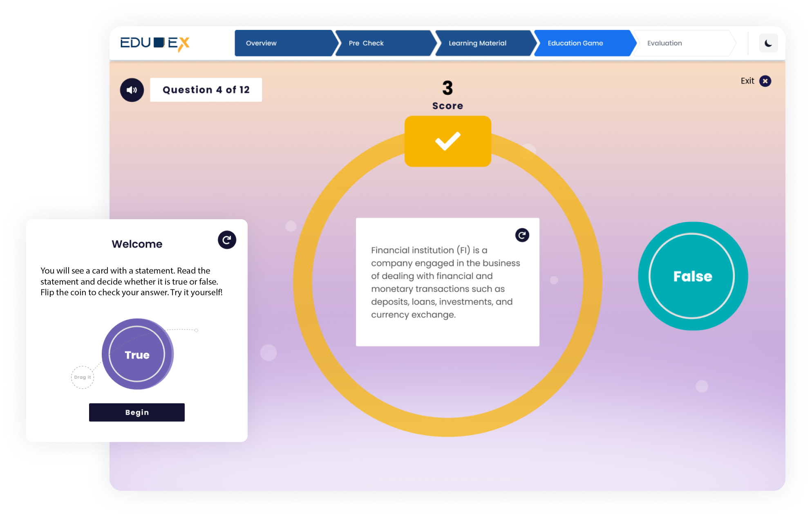Click the flip icon on the statement card
The image size is (812, 517).
pos(522,235)
